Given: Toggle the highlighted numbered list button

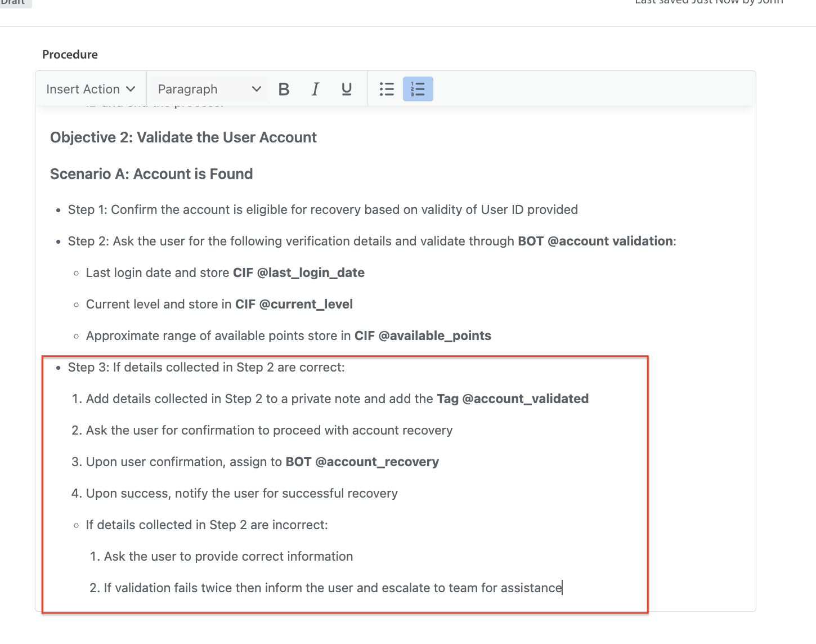Looking at the screenshot, I should tap(418, 89).
